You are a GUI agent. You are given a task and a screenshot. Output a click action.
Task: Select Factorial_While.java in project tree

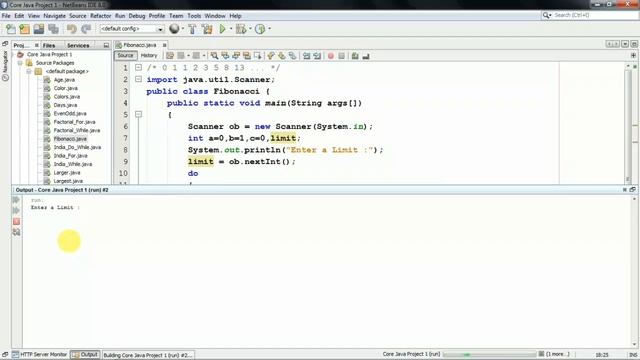pyautogui.click(x=77, y=131)
